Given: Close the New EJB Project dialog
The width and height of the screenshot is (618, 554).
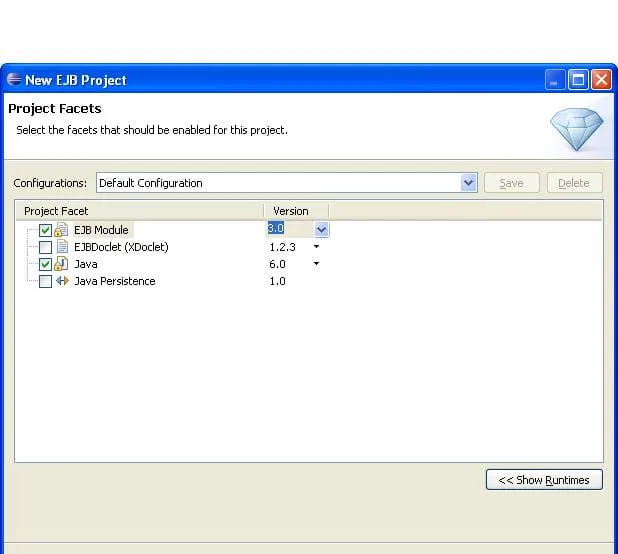Looking at the screenshot, I should pos(601,80).
